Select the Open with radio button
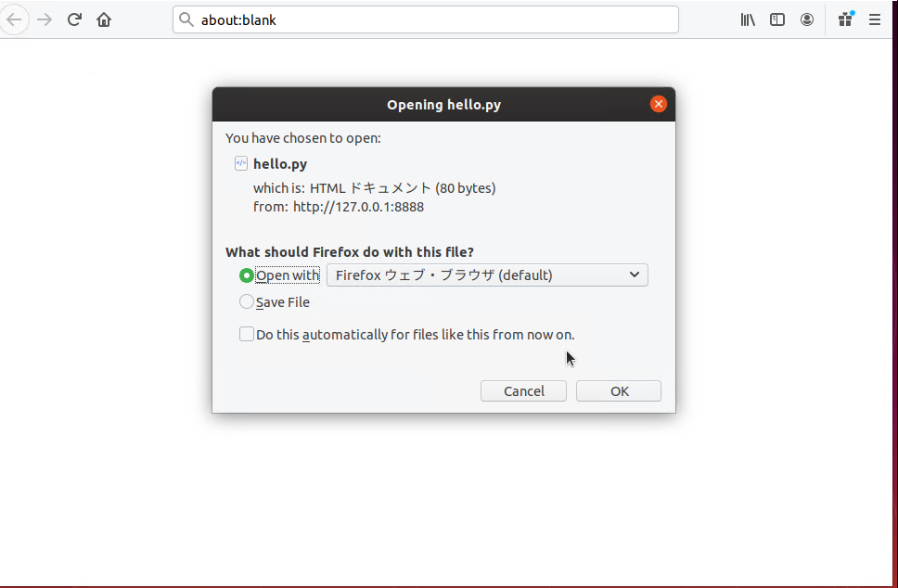898x588 pixels. click(x=246, y=275)
